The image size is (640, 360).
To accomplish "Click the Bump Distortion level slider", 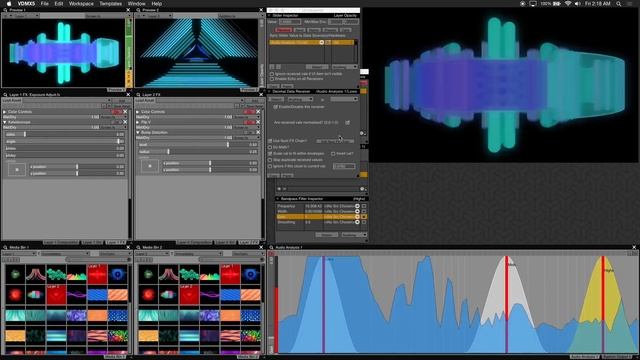I will (198, 144).
